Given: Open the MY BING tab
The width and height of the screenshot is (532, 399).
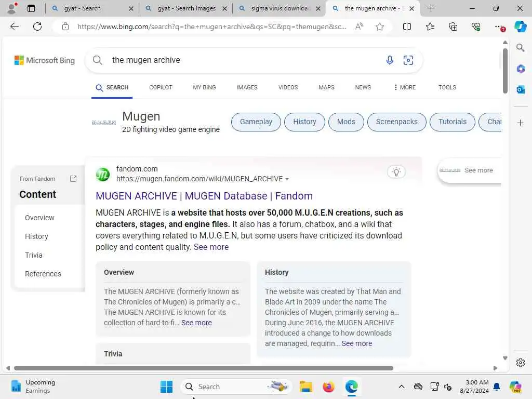Looking at the screenshot, I should pyautogui.click(x=204, y=87).
